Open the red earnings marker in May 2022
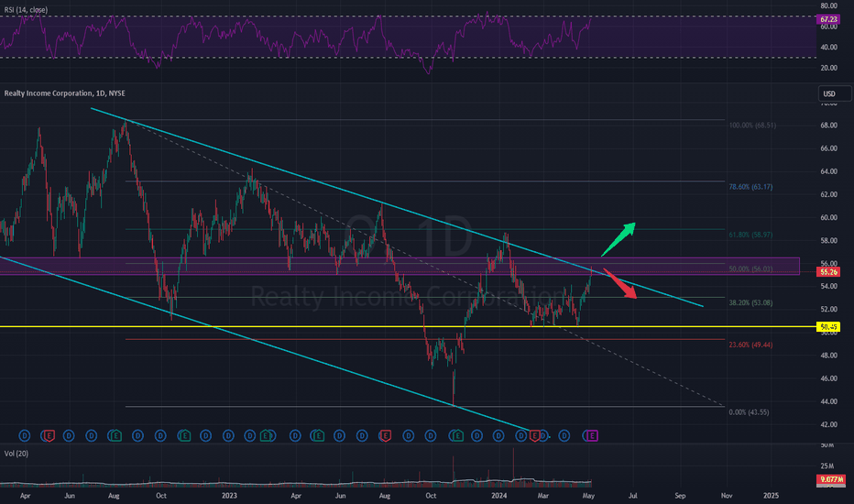 tap(49, 435)
